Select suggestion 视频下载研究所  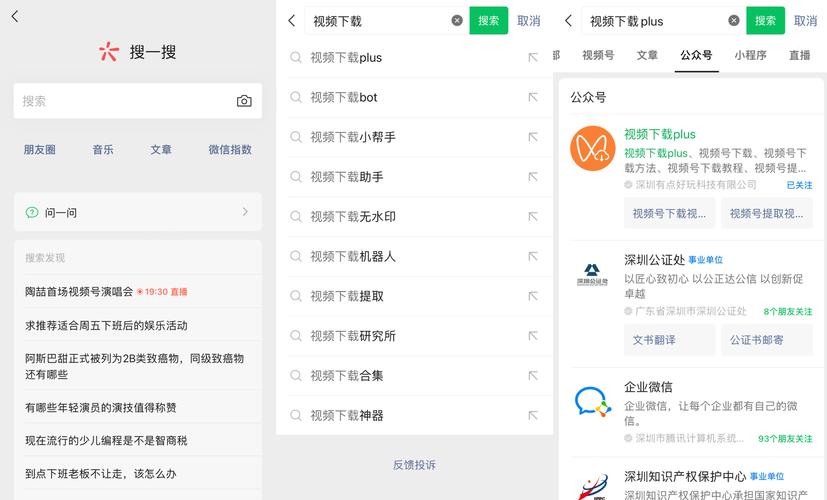click(353, 336)
